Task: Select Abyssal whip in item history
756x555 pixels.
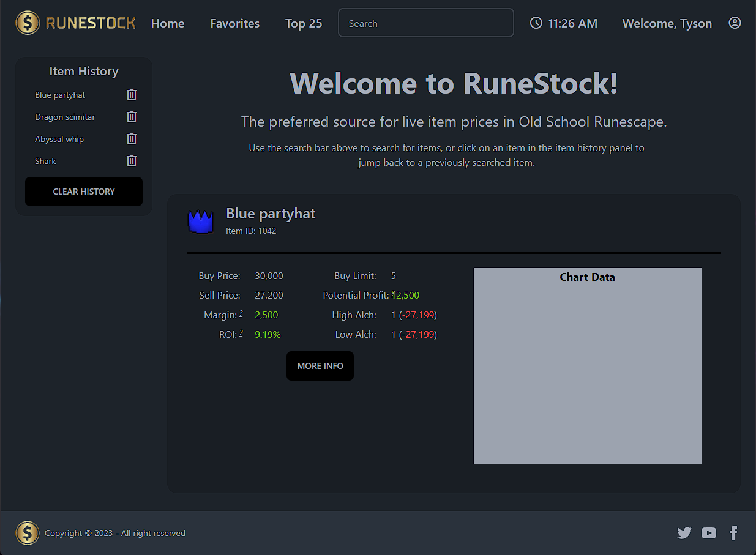Action: [x=59, y=139]
